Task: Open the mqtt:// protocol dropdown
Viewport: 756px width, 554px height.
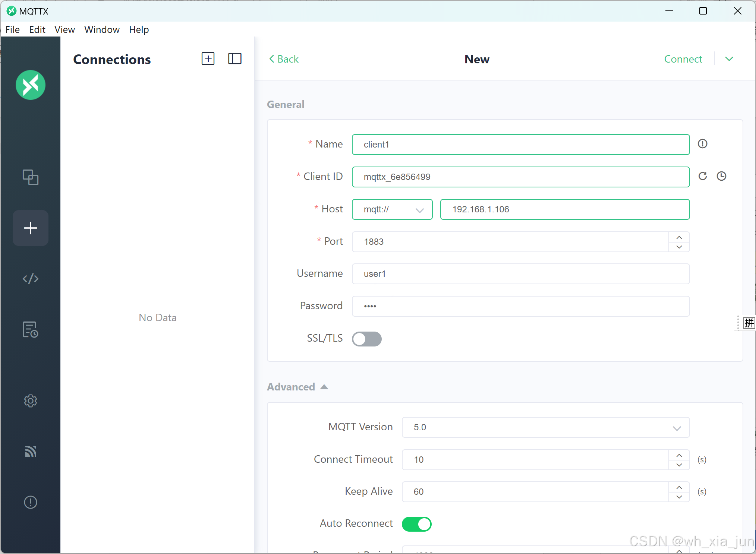Action: pyautogui.click(x=392, y=209)
